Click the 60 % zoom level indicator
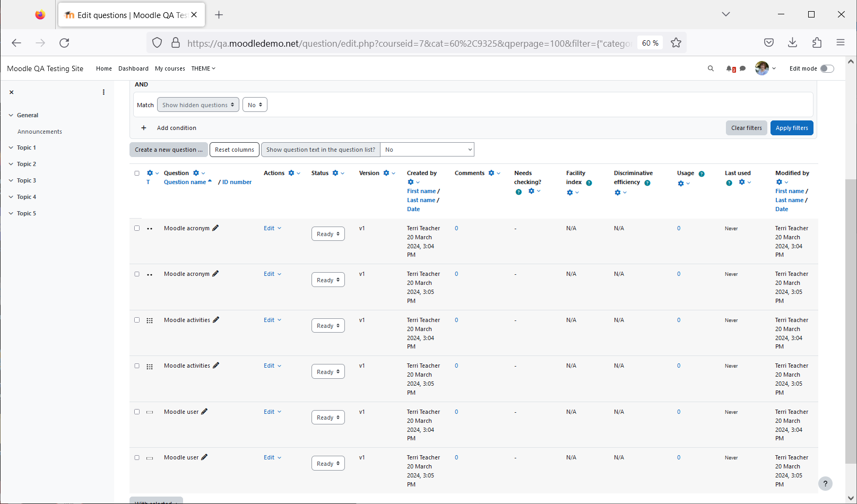 click(x=650, y=43)
